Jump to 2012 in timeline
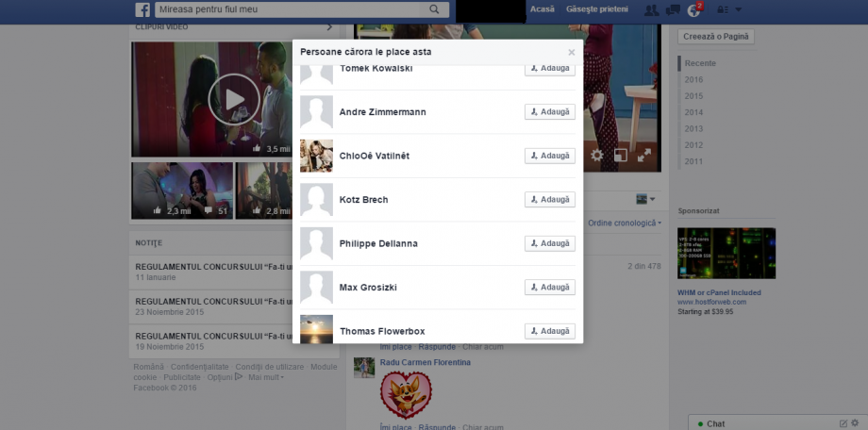Screen dimensions: 868x430 point(693,145)
